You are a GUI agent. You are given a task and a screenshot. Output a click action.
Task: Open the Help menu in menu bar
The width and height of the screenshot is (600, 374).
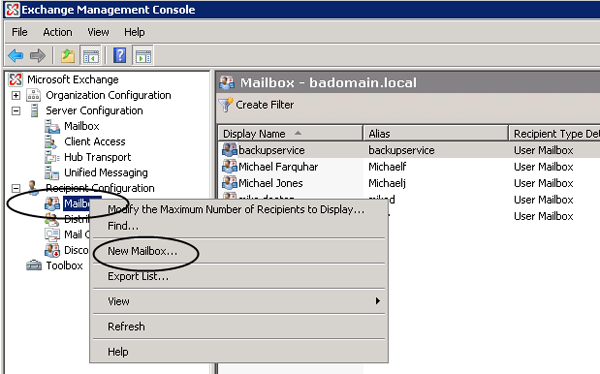[x=134, y=32]
